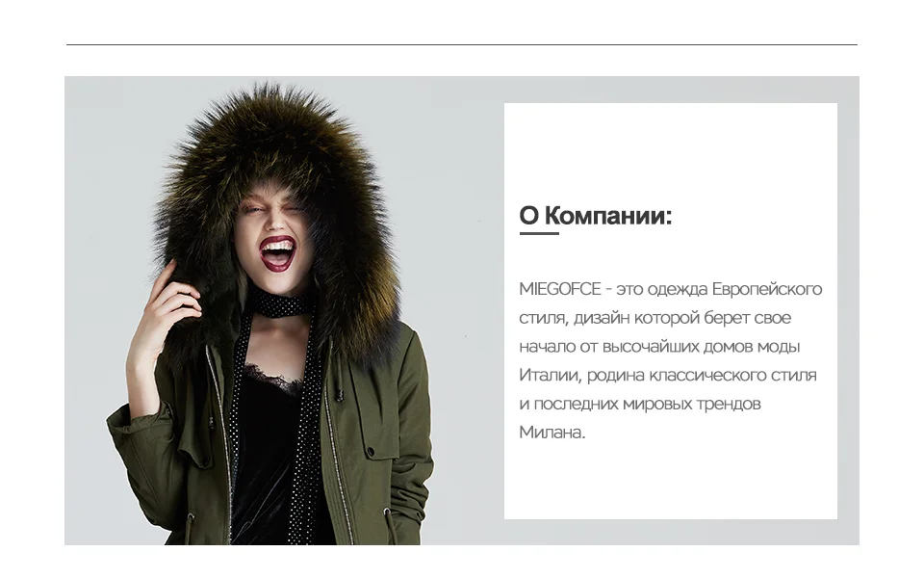Click the MIEGOFCE brand name in the paragraph
Image resolution: width=924 pixels, height=578 pixels.
(x=560, y=289)
